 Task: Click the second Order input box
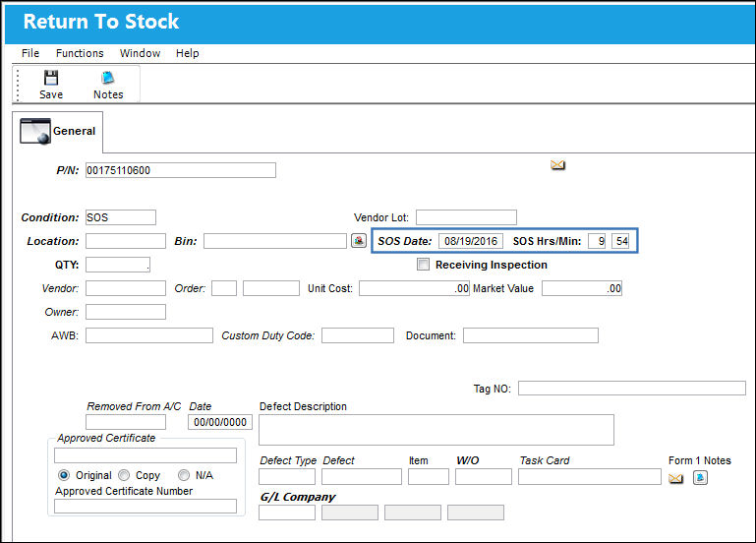(x=271, y=288)
